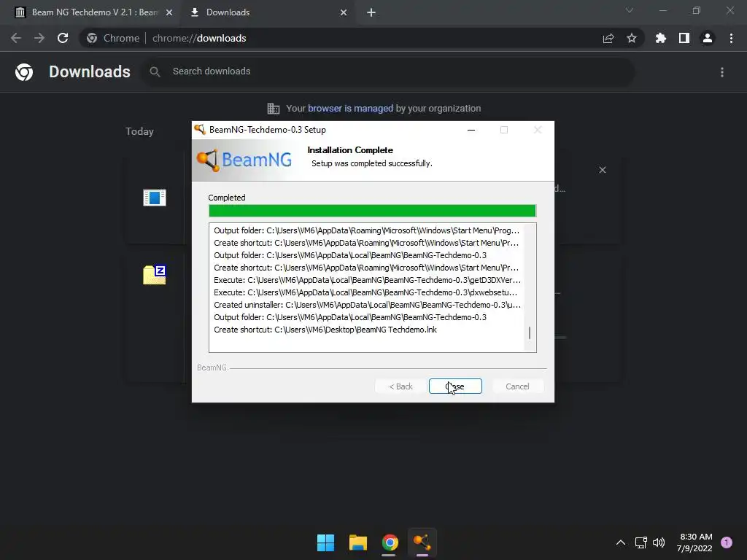747x560 pixels.
Task: Select the log line starting 'Created uninstaller'
Action: pos(367,305)
